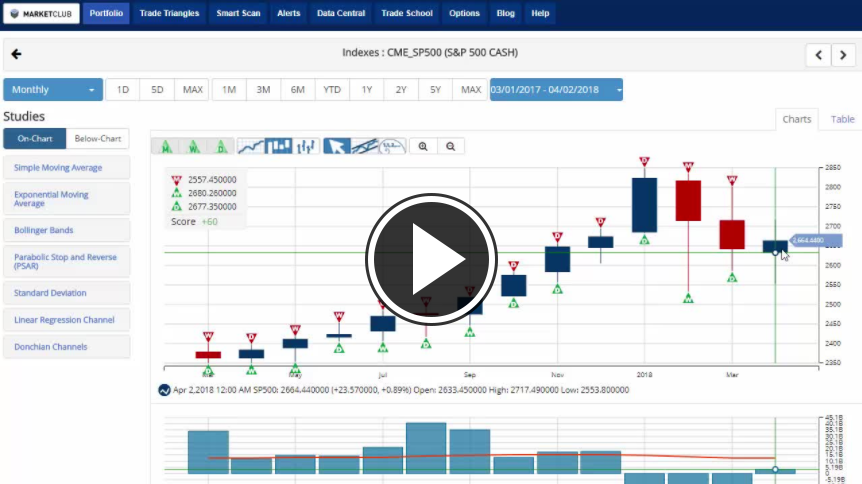
Task: Toggle the Weekly trade triangle icon
Action: [x=193, y=146]
